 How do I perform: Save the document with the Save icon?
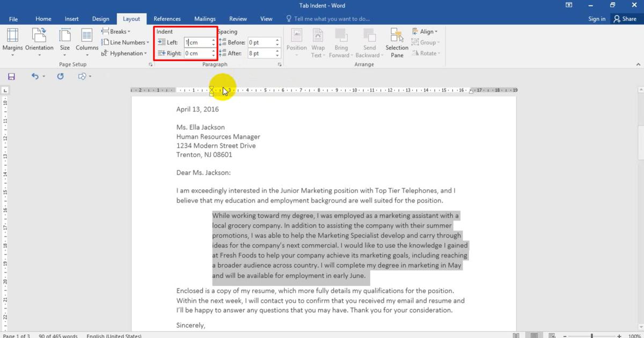[x=11, y=77]
